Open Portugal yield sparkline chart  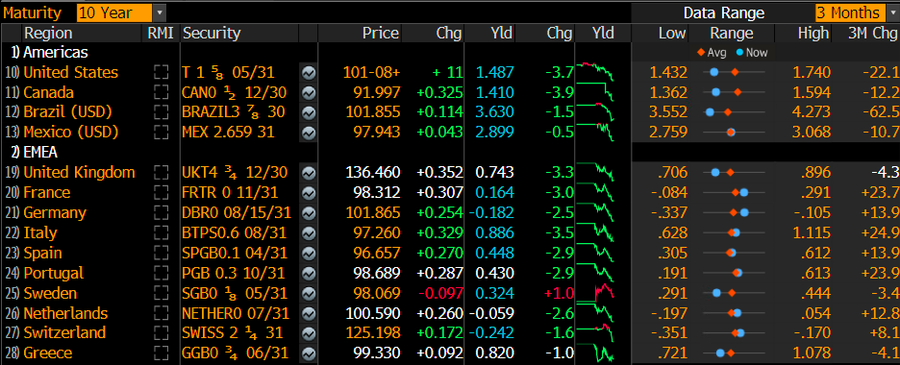point(595,273)
